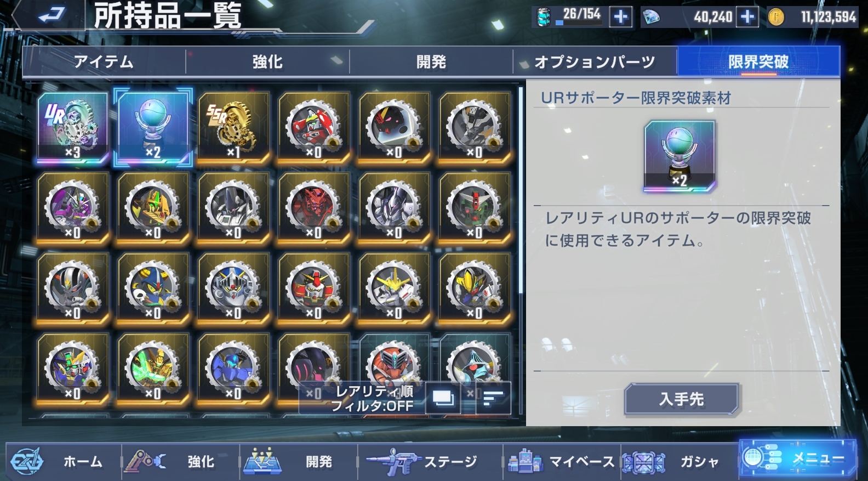This screenshot has width=868, height=481.
Task: Open マイベース from bottom navigation
Action: (x=561, y=461)
